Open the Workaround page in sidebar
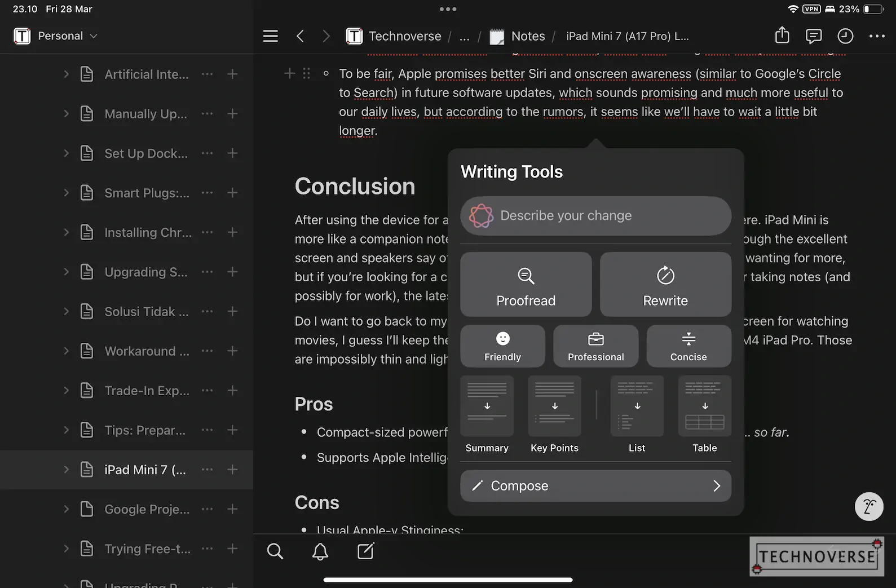This screenshot has height=588, width=896. [147, 351]
